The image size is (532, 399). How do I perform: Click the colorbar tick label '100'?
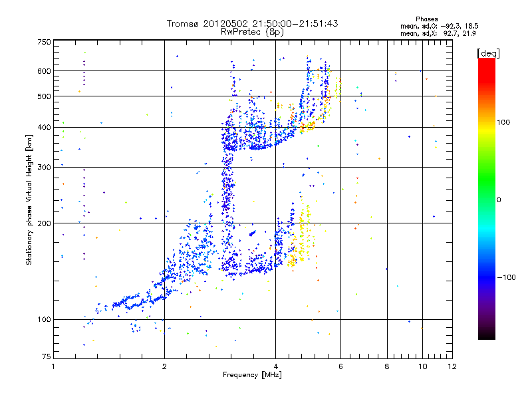[503, 122]
